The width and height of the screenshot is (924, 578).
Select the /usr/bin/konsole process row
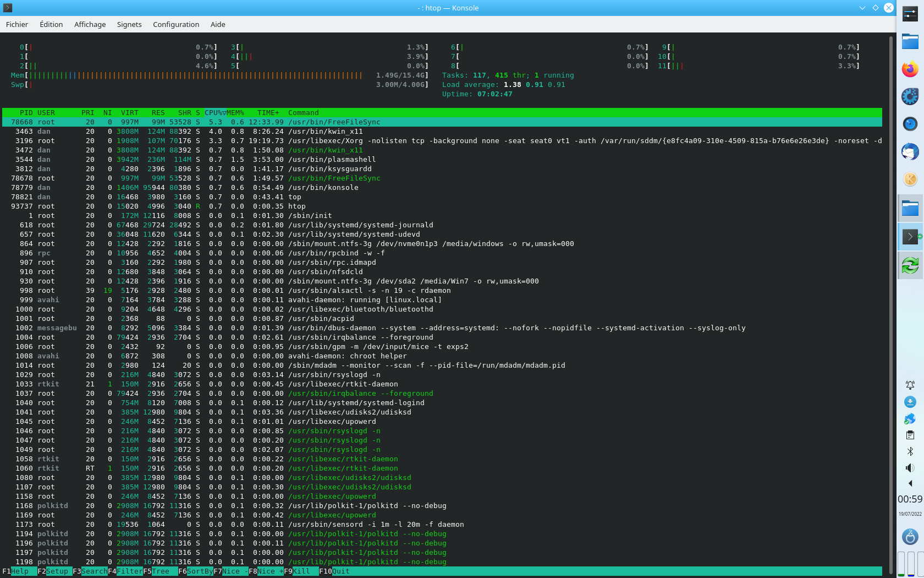coord(442,188)
